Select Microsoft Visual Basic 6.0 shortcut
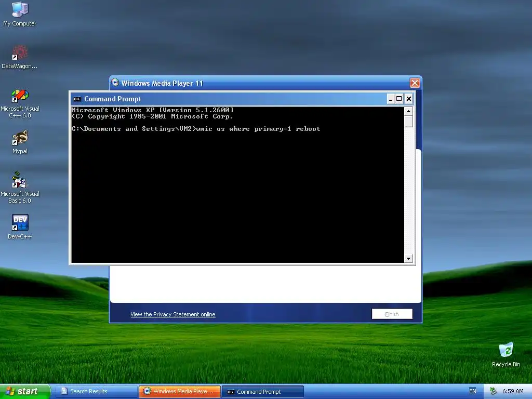 [x=20, y=188]
